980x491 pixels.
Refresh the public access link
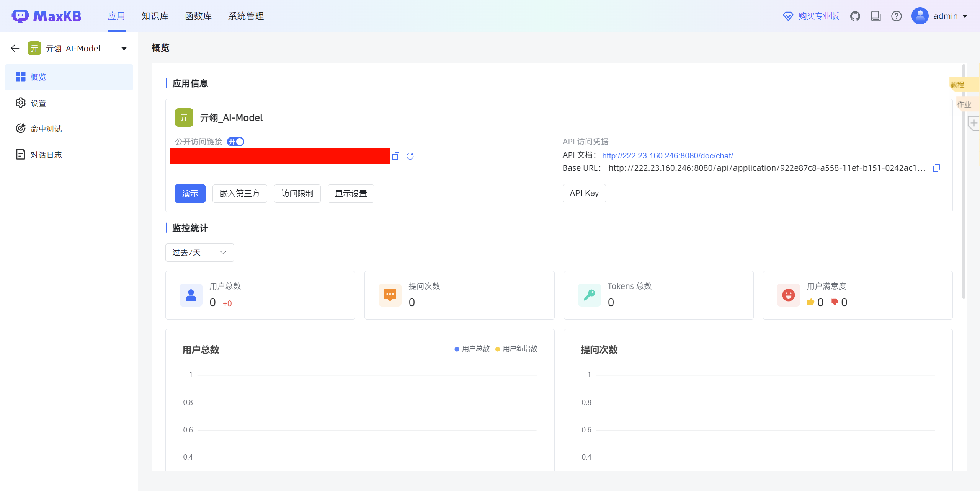[410, 156]
